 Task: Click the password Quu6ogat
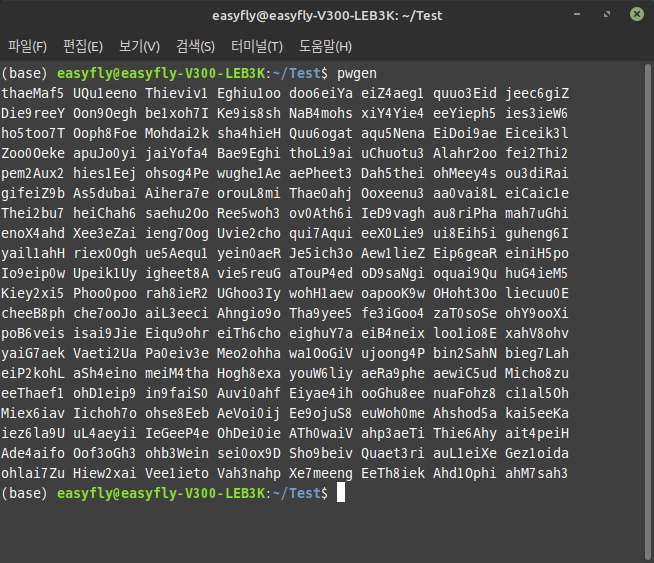(321, 133)
